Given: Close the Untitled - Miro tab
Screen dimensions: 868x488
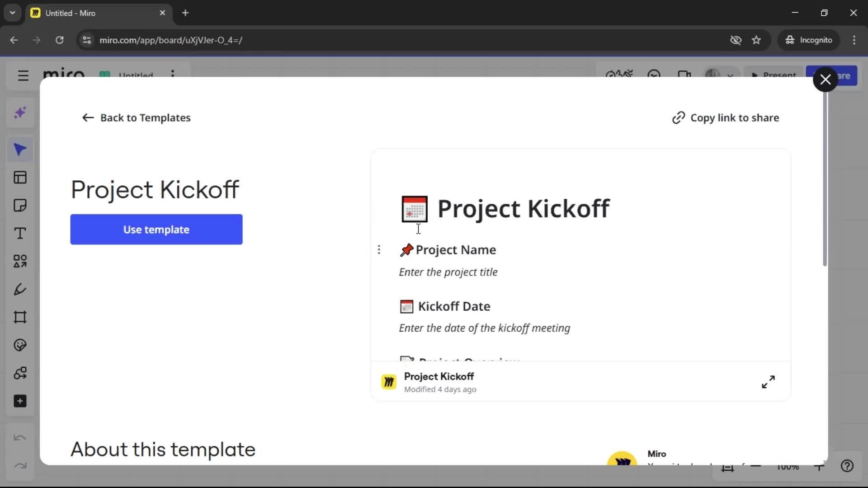Looking at the screenshot, I should [x=162, y=13].
